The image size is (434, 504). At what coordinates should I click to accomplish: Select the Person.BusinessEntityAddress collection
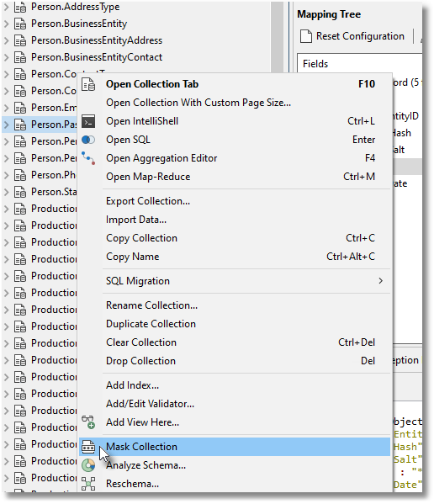tap(97, 40)
